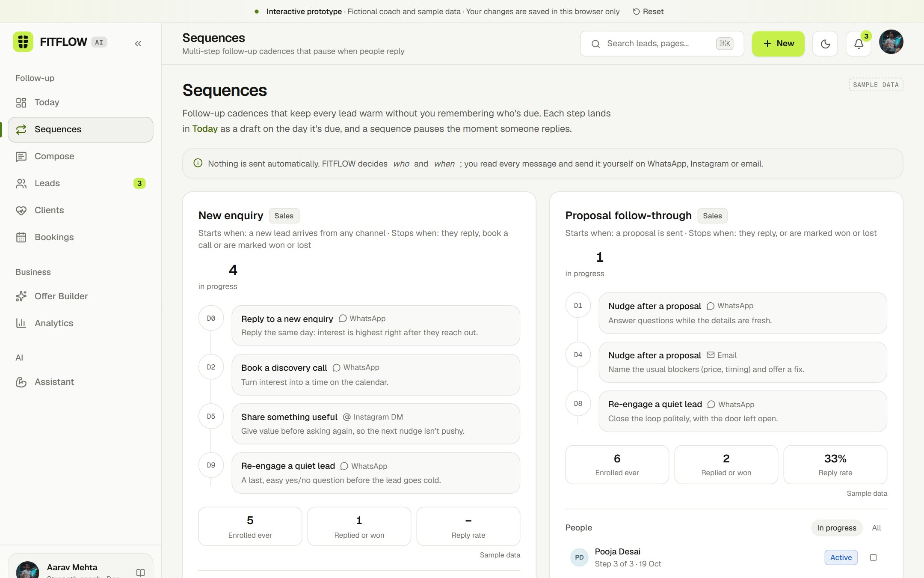Click the Clients heart icon

21,210
